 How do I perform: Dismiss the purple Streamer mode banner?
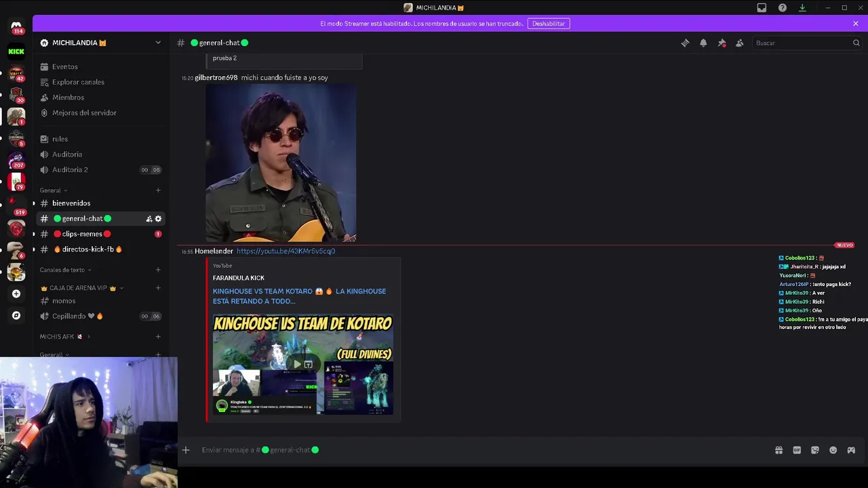click(x=856, y=23)
